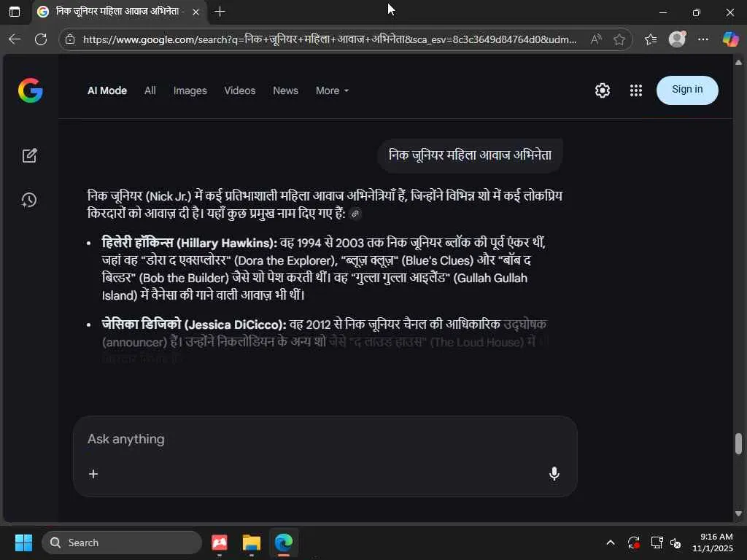
Task: Click the Google logo
Action: 31,90
